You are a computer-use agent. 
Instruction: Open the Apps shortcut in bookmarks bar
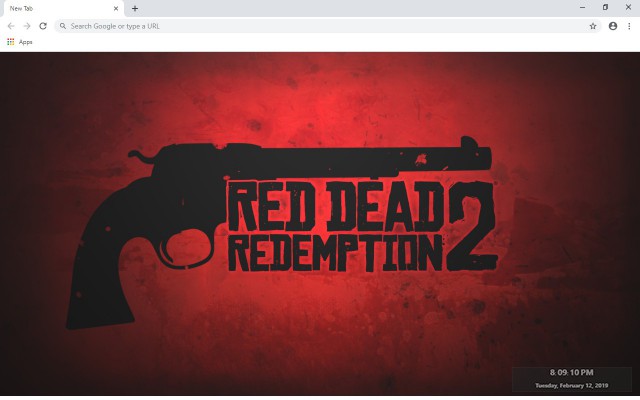[20, 42]
